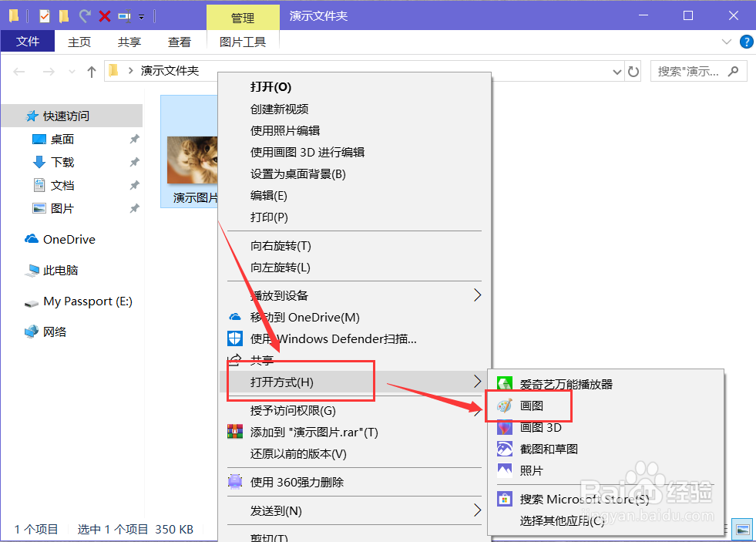The height and width of the screenshot is (542, 756).
Task: Choose 向左旋转(L)
Action: [354, 268]
